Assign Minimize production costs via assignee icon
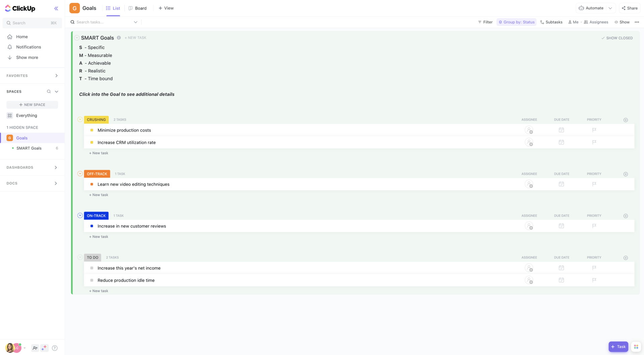This screenshot has height=355, width=644. tap(529, 130)
